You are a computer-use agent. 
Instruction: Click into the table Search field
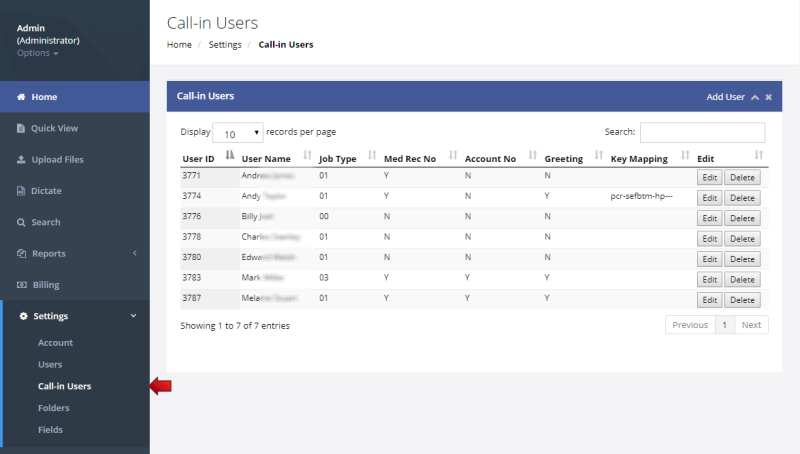702,133
